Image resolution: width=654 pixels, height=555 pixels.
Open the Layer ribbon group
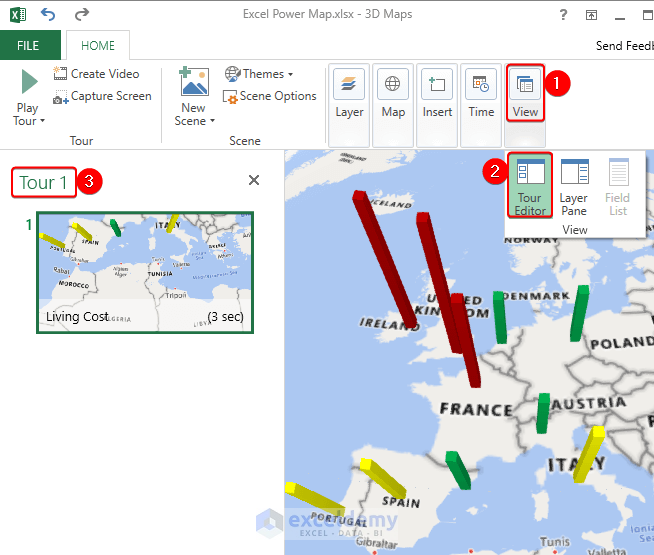click(349, 105)
